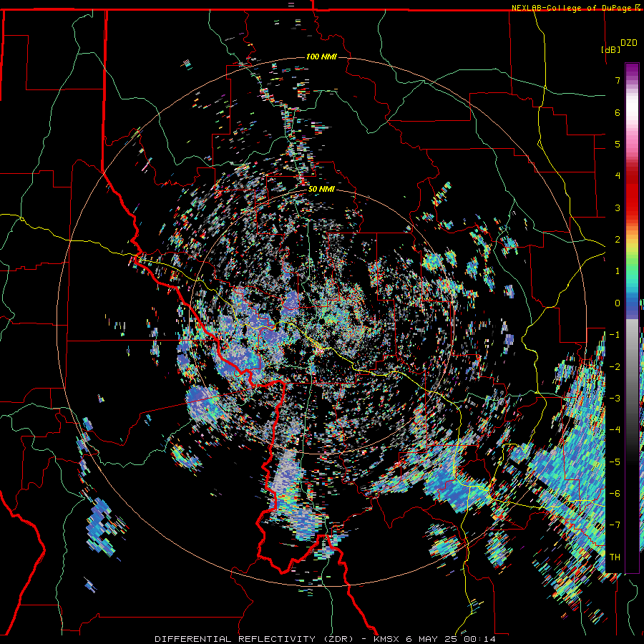The image size is (644, 644).
Task: Select the 2 dB scale label
Action: [618, 240]
